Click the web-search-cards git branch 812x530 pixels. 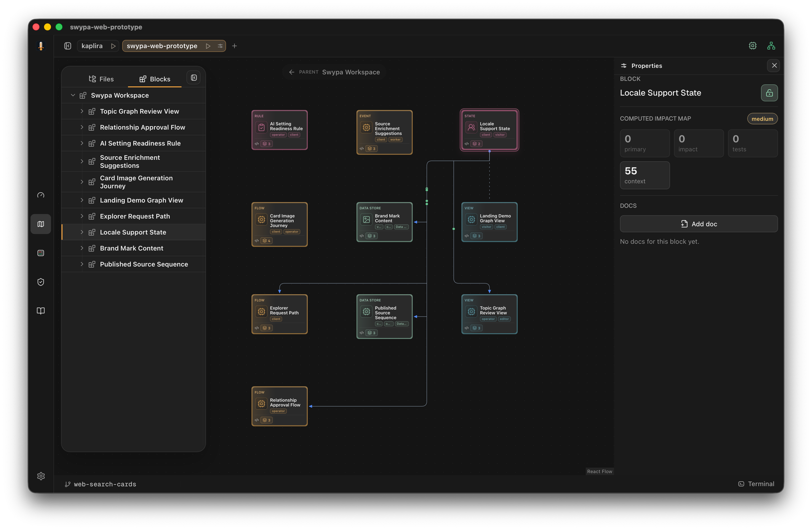100,484
